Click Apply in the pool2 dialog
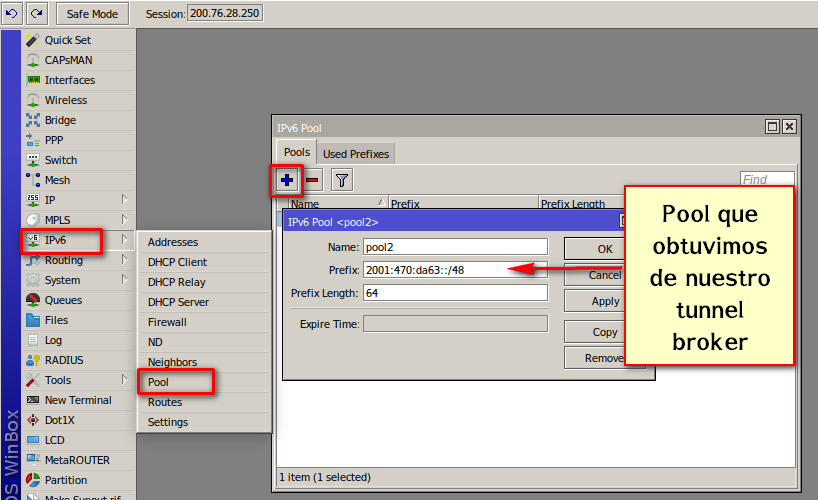Screen dimensions: 818x500 604,301
